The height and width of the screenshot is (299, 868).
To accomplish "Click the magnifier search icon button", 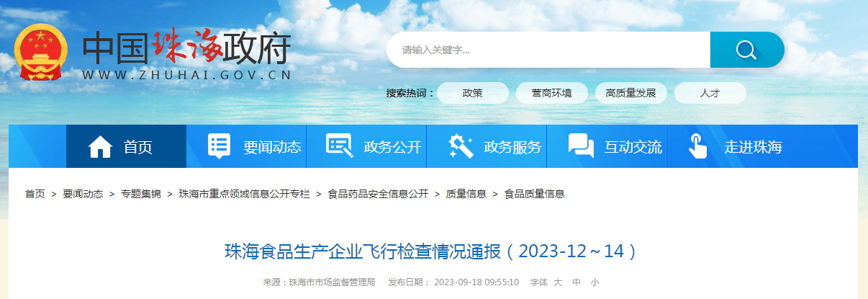I will 746,50.
